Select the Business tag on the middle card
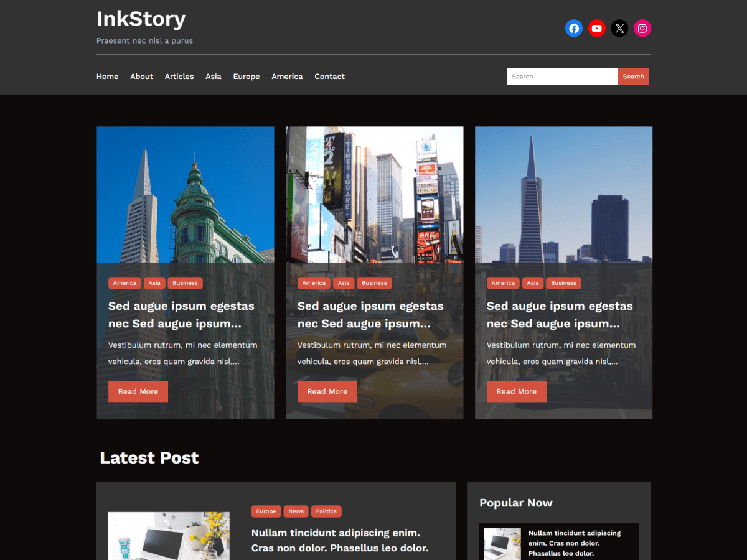Viewport: 747px width, 560px height. 375,282
